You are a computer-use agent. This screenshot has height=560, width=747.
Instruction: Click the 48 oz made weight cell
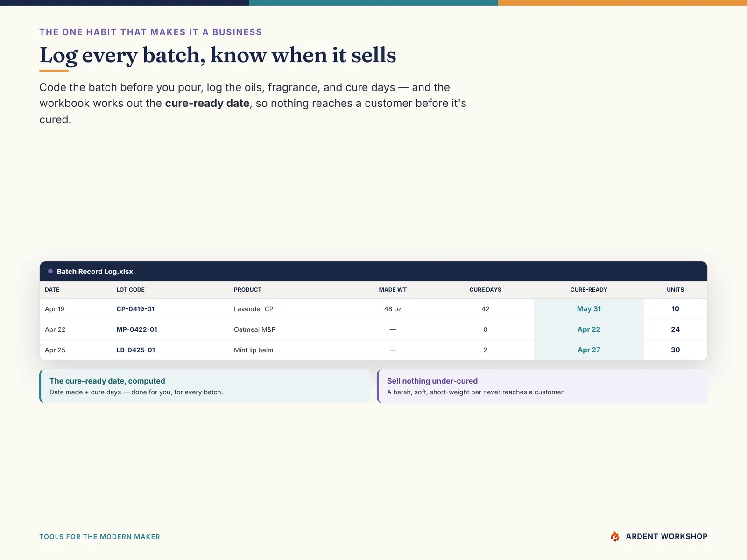393,309
